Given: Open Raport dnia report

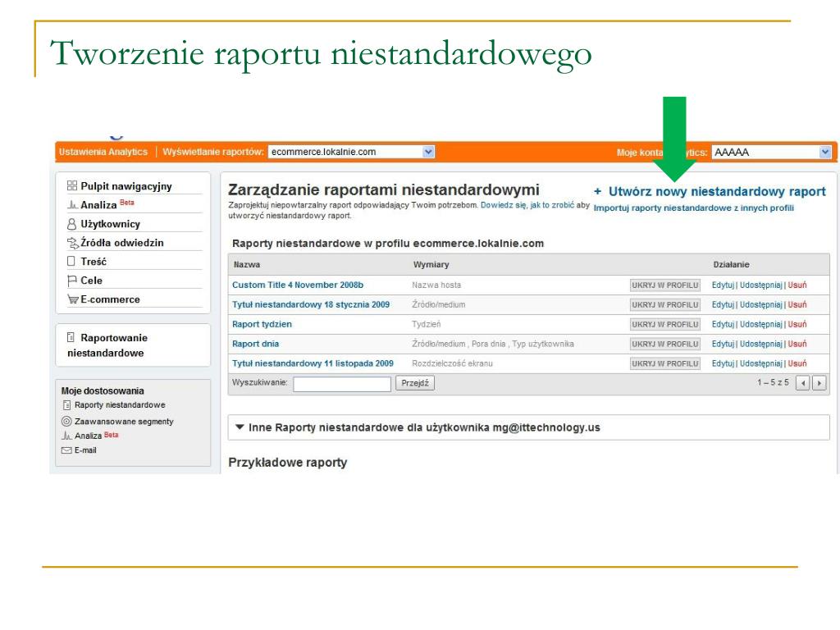Looking at the screenshot, I should coord(256,344).
